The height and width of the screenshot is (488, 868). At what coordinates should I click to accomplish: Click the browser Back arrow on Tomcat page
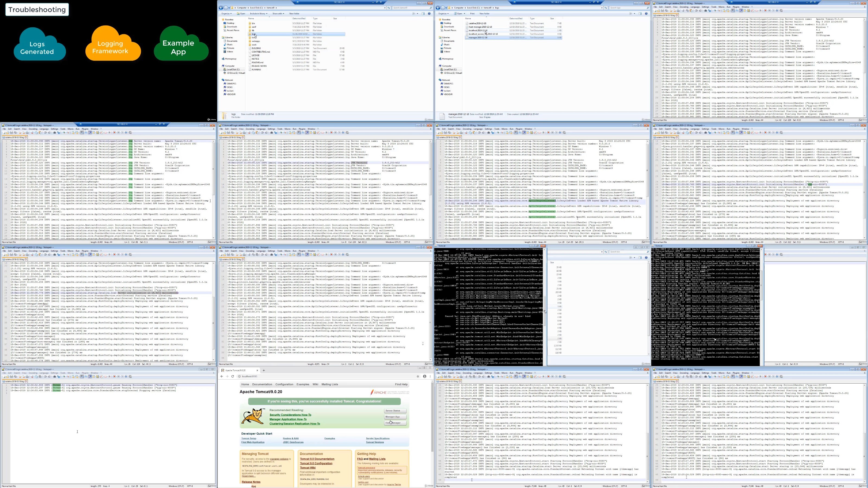pos(222,377)
